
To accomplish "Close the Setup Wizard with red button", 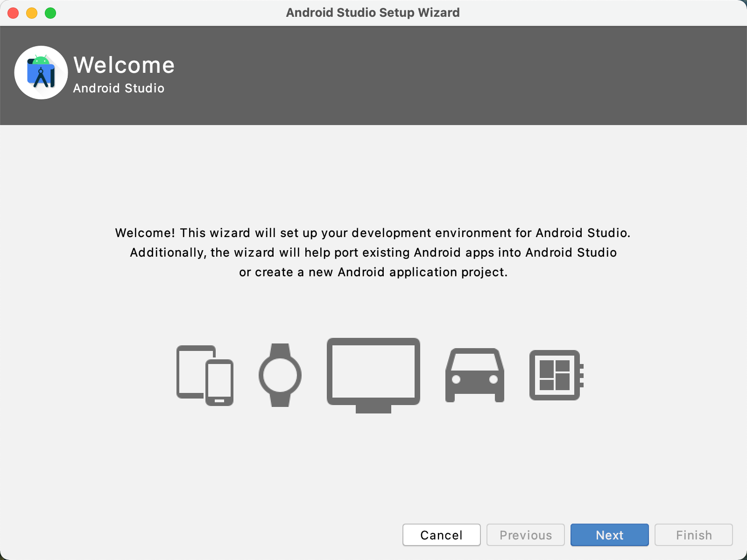I will point(13,13).
